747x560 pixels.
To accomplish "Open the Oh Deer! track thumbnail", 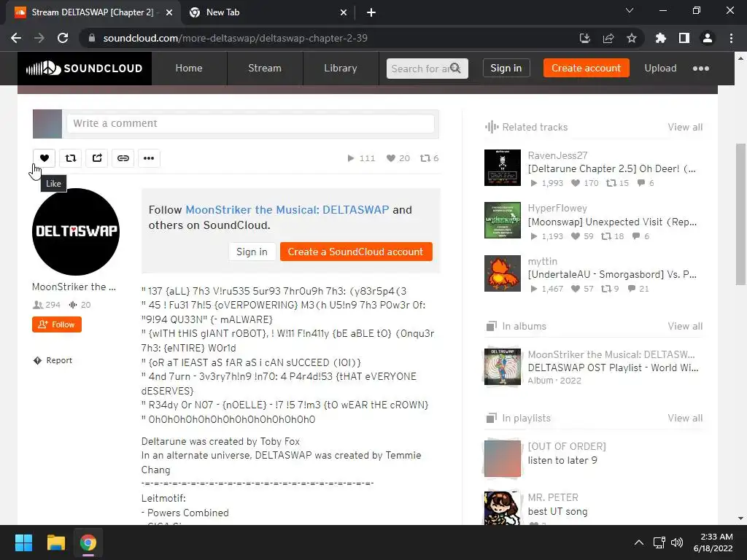I will tap(503, 168).
